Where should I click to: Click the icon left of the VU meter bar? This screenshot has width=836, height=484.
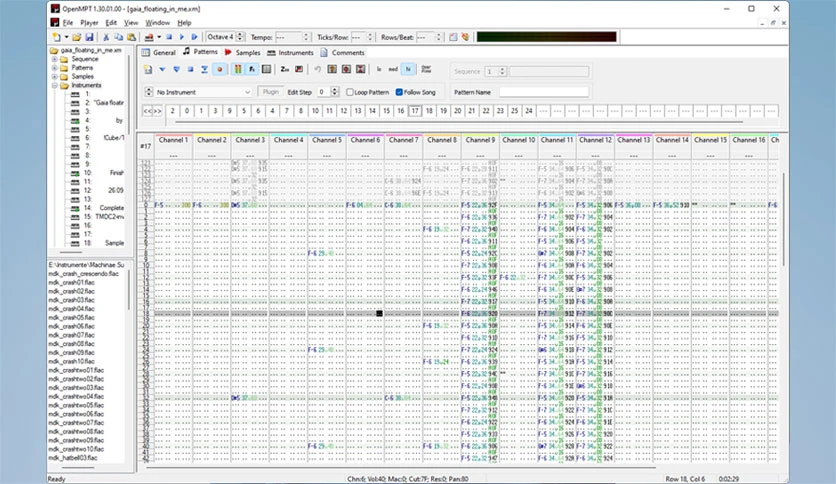tap(465, 37)
